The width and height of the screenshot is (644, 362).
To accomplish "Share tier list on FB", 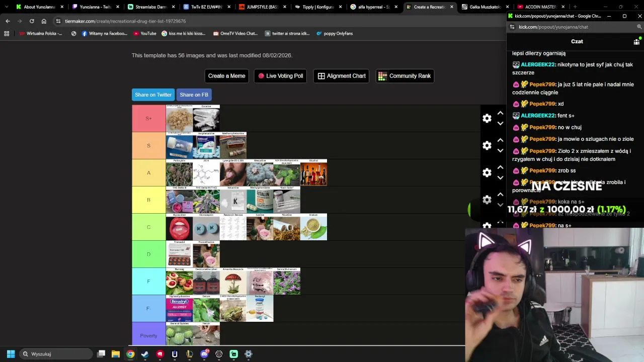I will [x=194, y=95].
